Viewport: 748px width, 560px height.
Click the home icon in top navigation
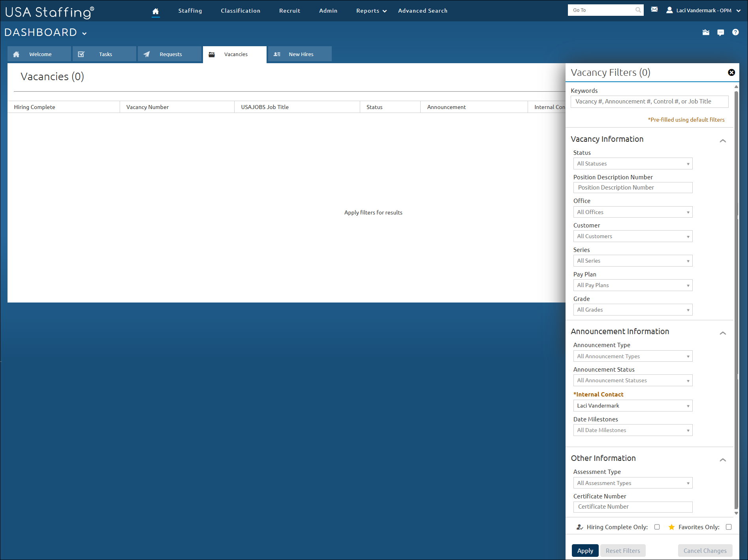[156, 11]
